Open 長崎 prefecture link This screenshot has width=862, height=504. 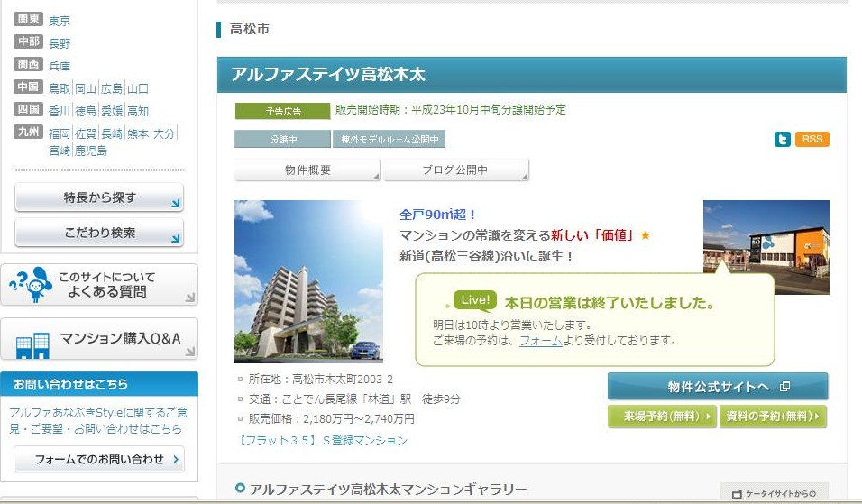pyautogui.click(x=112, y=133)
